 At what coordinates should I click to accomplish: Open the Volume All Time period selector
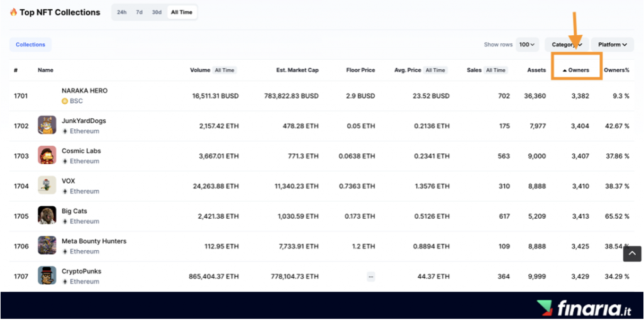(225, 70)
